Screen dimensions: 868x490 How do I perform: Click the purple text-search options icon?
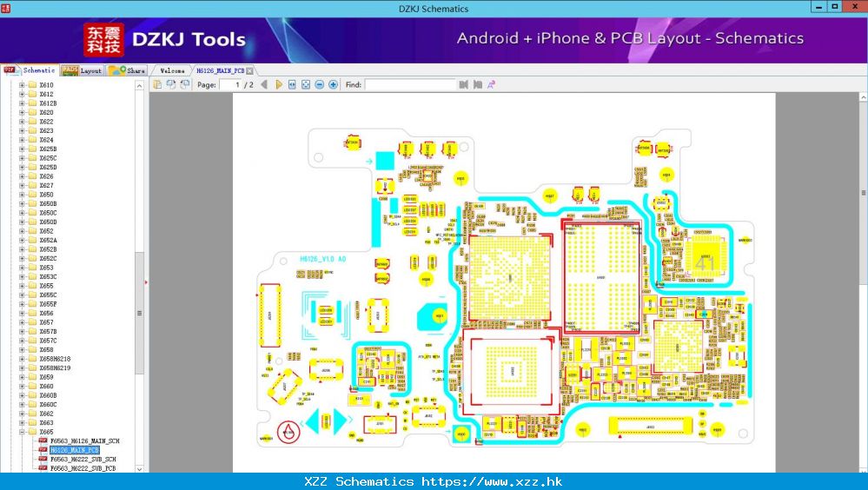click(491, 85)
